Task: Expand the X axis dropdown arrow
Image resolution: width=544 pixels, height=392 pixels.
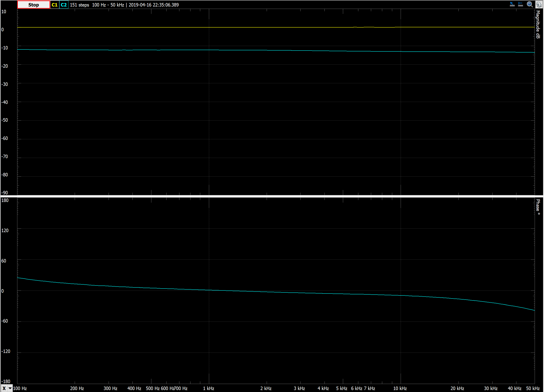Action: 10,388
